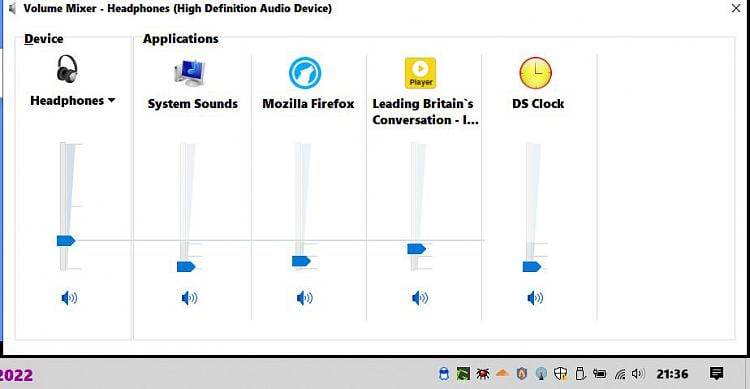Click the Volume Mixer title bar speaker icon

point(12,9)
